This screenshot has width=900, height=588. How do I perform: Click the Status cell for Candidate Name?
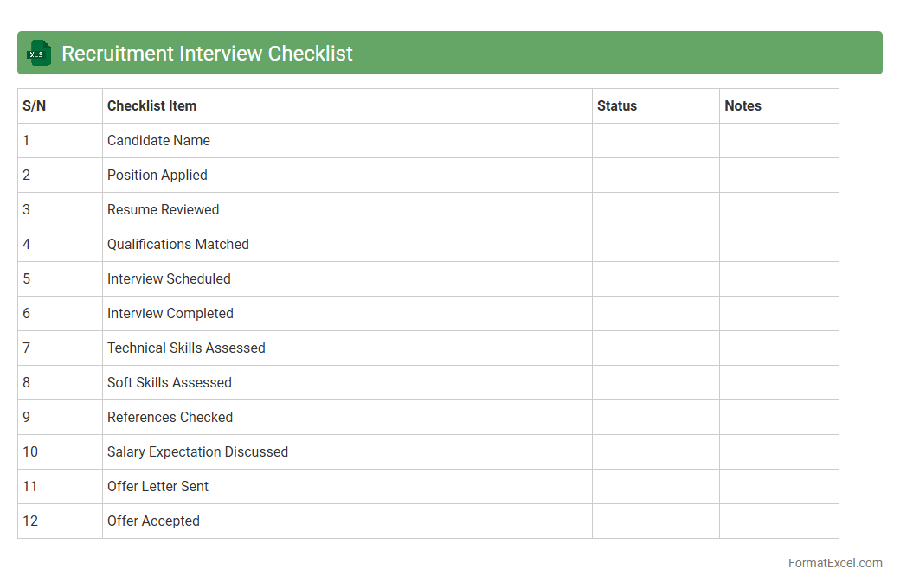pyautogui.click(x=655, y=141)
